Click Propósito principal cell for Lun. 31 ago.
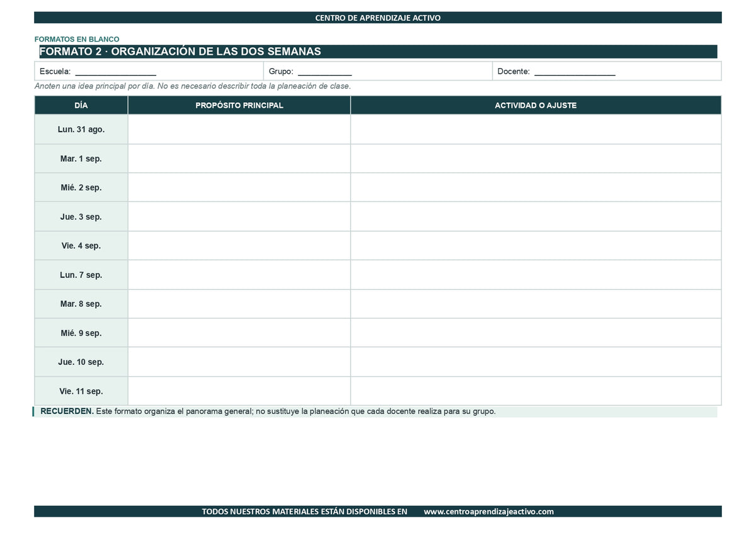This screenshot has height=535, width=756. (x=239, y=129)
